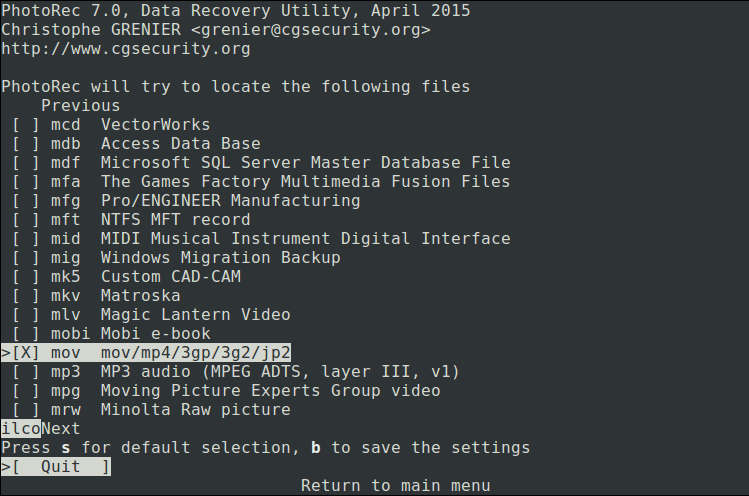This screenshot has width=749, height=496.
Task: Go to the Previous file list page
Action: click(80, 106)
